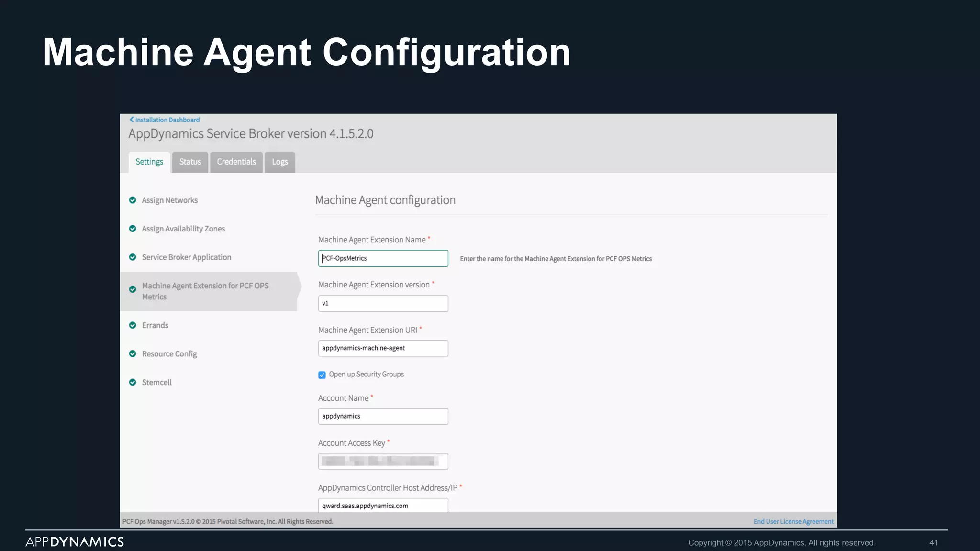980x551 pixels.
Task: Select Assign Networks in sidebar
Action: pos(169,200)
